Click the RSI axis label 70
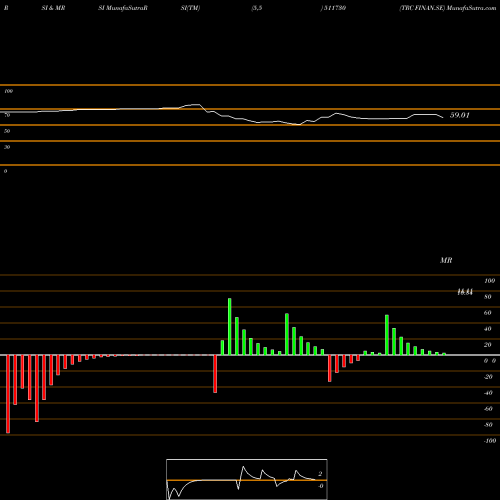The width and height of the screenshot is (500, 500). pos(7,115)
